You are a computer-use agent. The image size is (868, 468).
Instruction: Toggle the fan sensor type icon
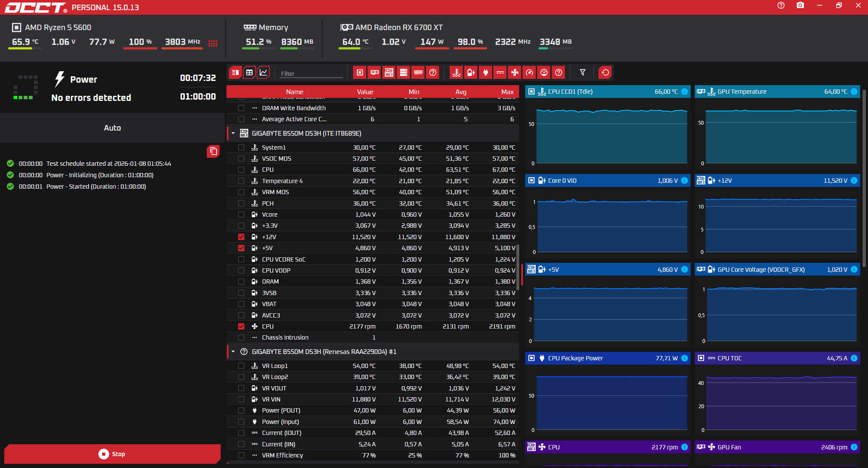515,72
